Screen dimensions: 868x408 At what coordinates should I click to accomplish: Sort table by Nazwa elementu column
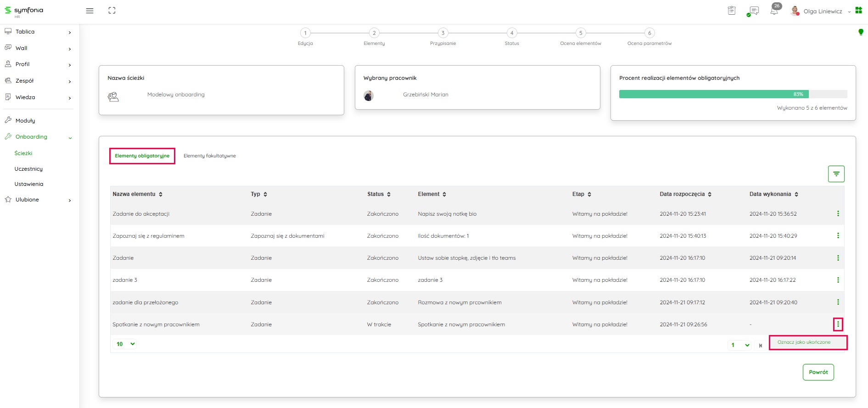coord(161,195)
